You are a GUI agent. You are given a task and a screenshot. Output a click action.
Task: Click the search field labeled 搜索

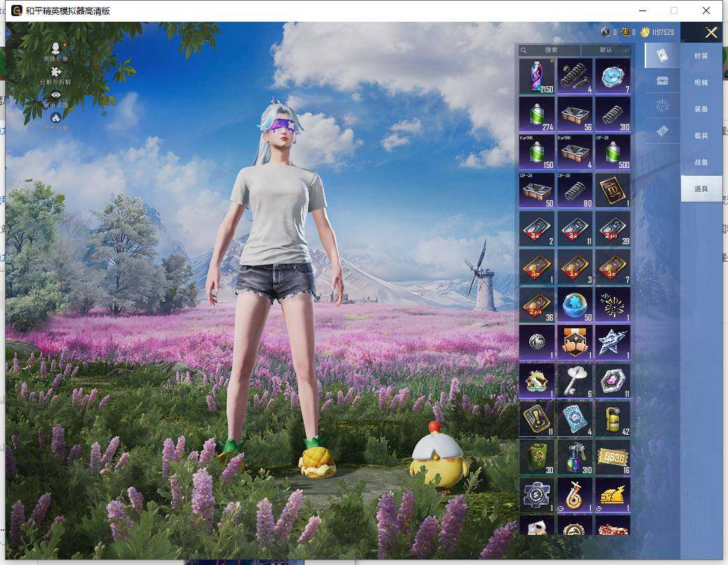click(549, 50)
